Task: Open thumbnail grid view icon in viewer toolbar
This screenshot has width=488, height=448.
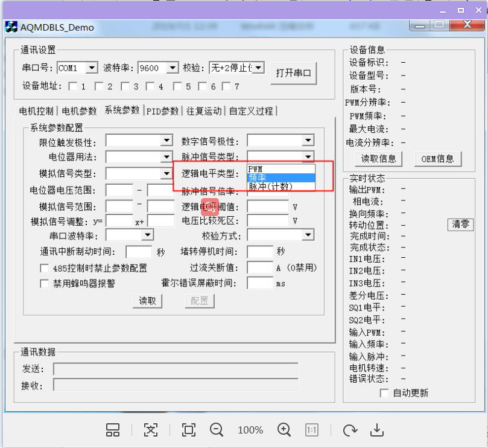Action: (113, 430)
